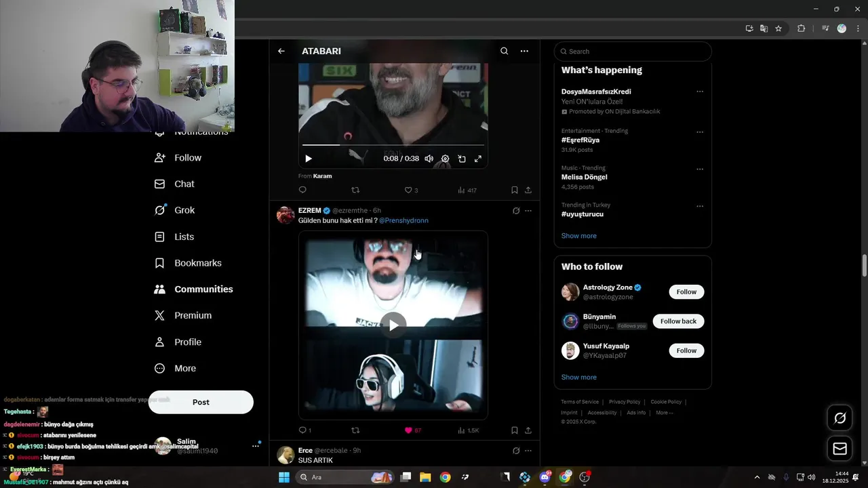This screenshot has height=488, width=868.
Task: Repost the Karam video post
Action: coord(355,190)
